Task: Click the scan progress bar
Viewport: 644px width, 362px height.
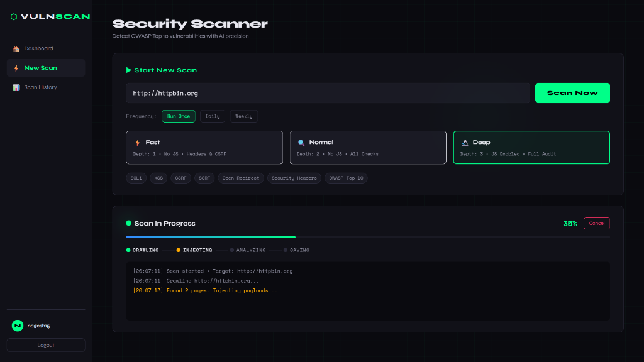Action: pos(368,237)
